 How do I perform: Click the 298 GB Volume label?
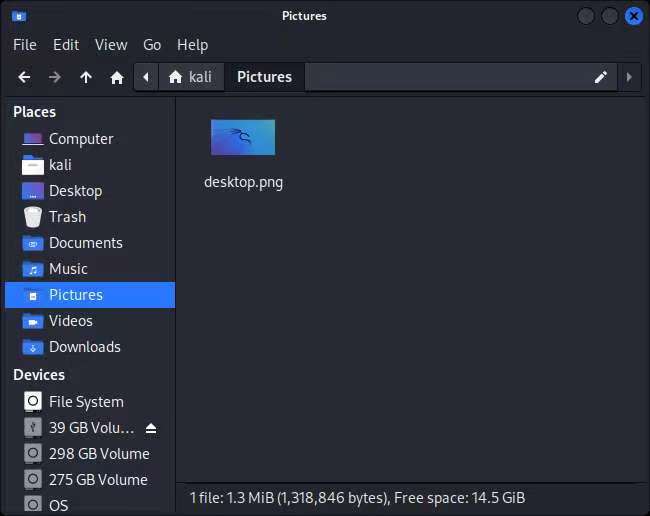point(99,454)
